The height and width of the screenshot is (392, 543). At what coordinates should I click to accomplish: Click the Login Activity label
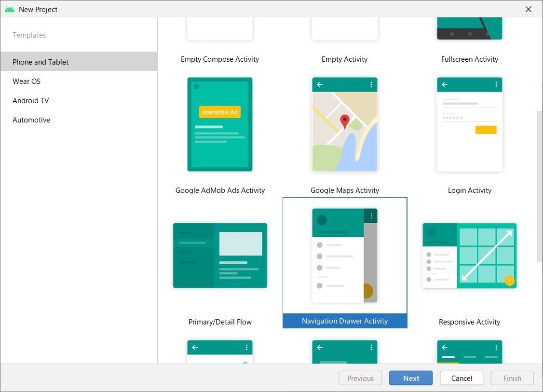pyautogui.click(x=470, y=190)
